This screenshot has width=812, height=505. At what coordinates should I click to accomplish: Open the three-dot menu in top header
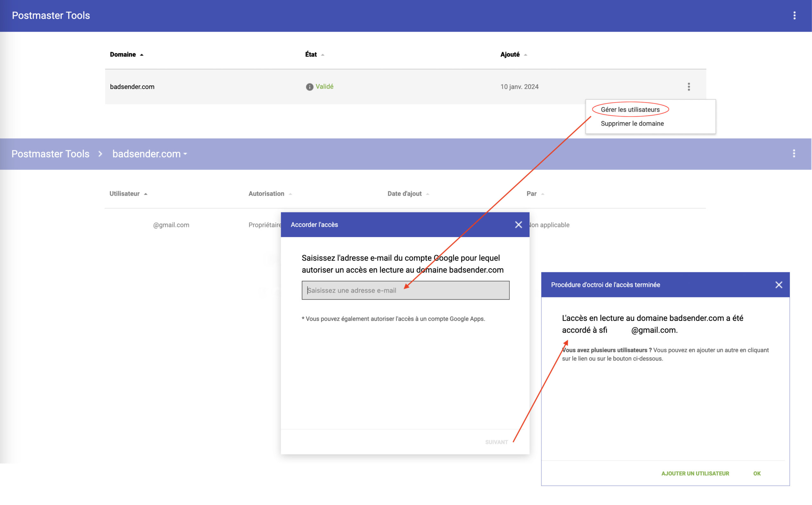pos(794,15)
